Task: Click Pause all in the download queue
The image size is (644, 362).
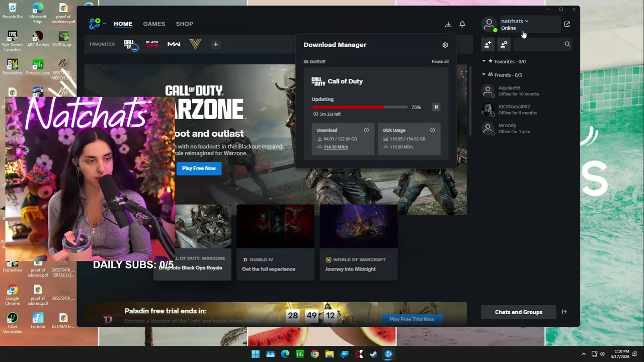Action: (440, 61)
